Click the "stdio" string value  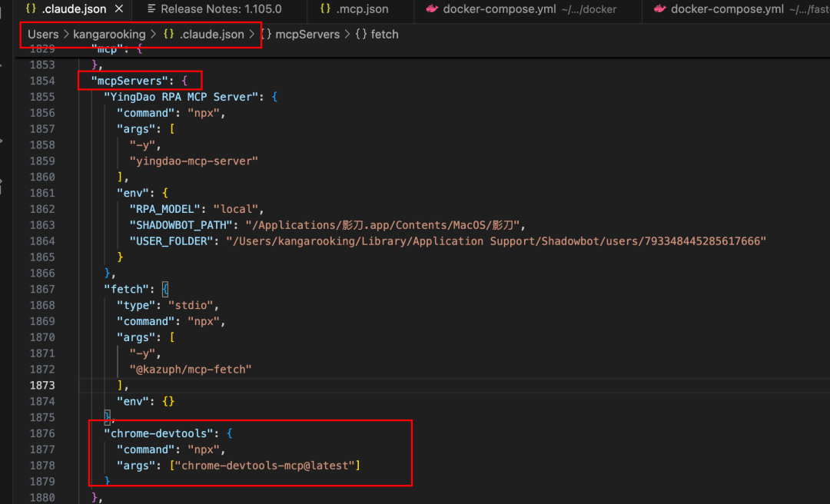(191, 306)
